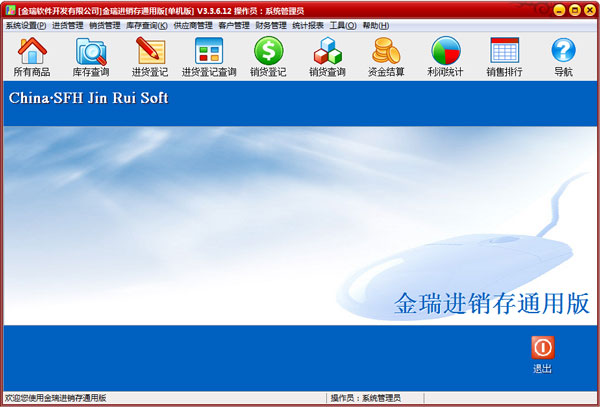
Task: Open the 客户管理 menu
Action: tap(234, 26)
